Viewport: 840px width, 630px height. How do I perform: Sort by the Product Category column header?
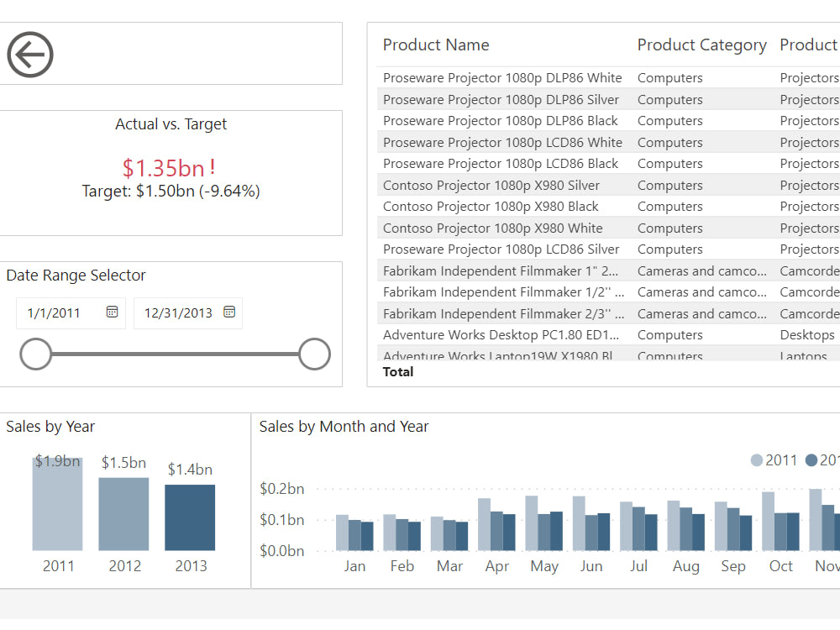tap(702, 45)
